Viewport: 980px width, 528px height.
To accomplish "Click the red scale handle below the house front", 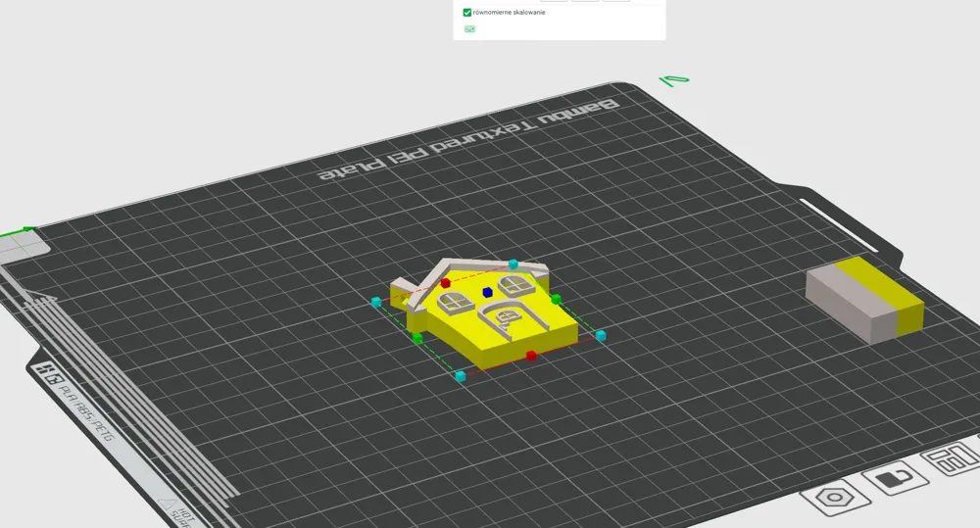I will 531,356.
